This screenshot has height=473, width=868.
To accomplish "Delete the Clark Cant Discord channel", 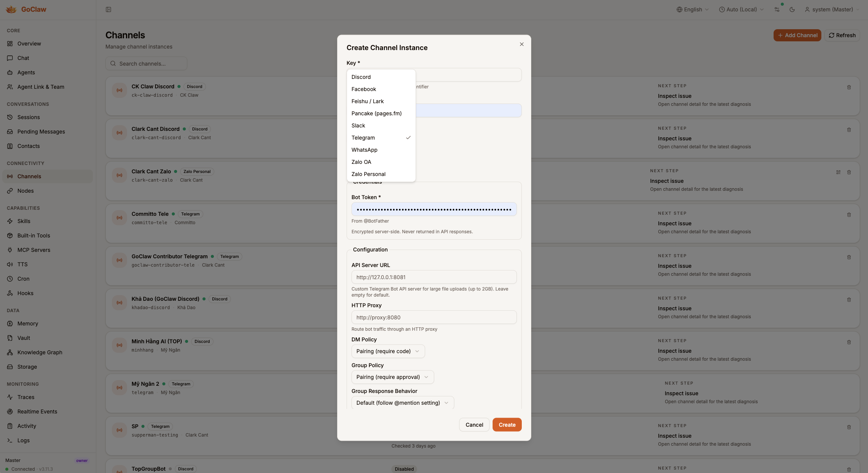I will pos(849,130).
